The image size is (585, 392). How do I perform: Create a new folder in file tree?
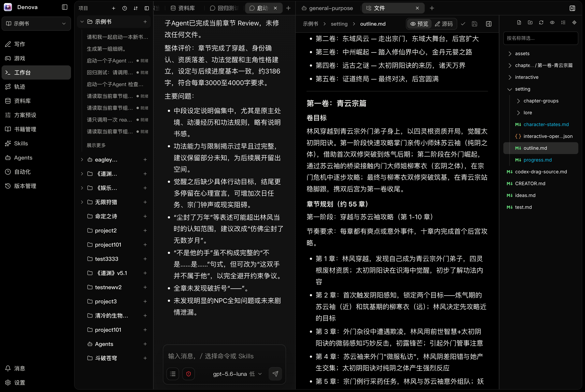(x=530, y=22)
